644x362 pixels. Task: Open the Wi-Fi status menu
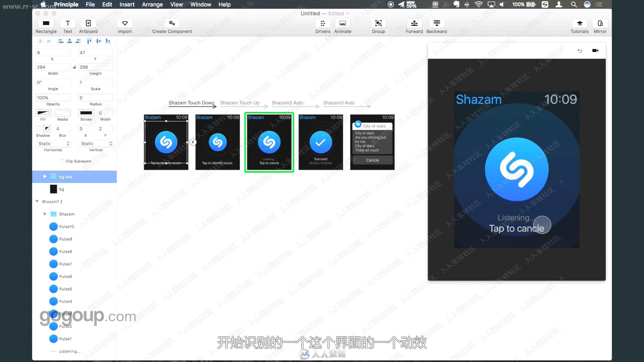(478, 5)
